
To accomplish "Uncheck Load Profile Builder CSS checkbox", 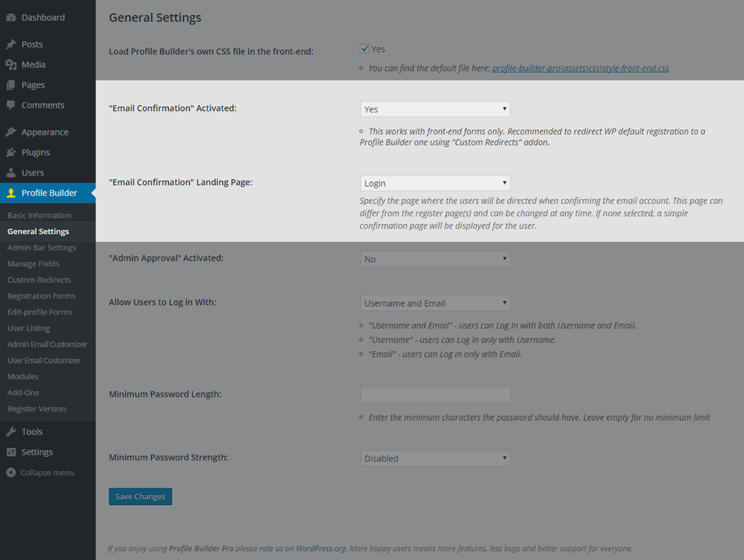I will point(364,48).
